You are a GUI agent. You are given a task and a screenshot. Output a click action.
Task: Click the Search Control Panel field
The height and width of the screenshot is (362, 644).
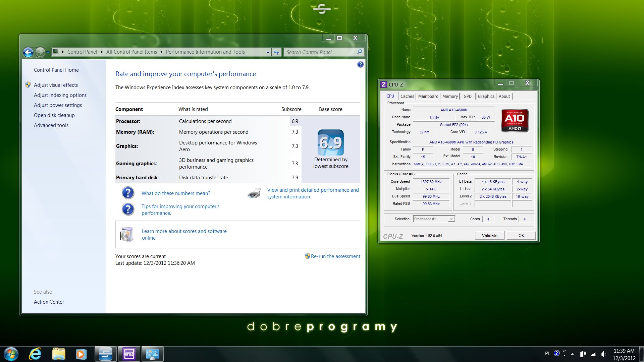321,52
